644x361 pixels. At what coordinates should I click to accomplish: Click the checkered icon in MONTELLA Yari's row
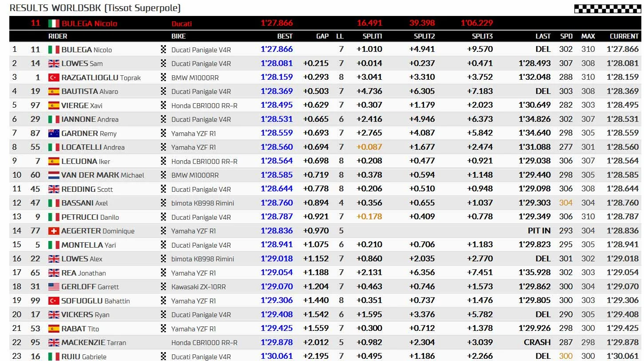tap(163, 245)
